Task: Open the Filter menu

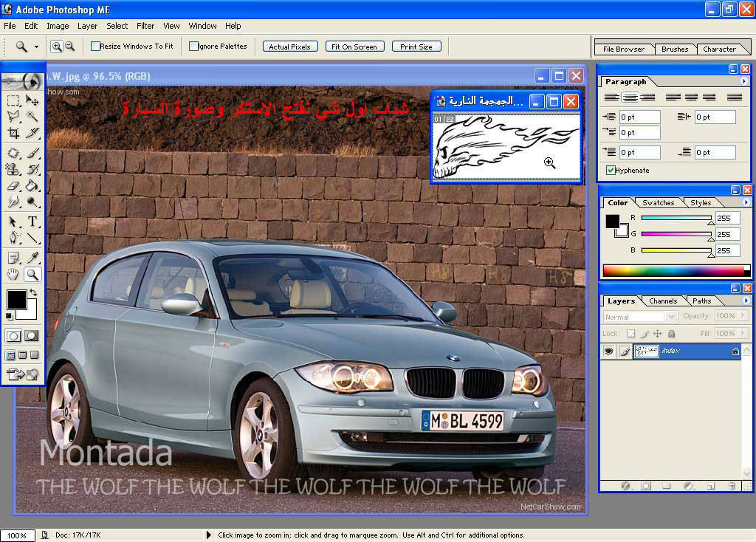Action: tap(145, 26)
